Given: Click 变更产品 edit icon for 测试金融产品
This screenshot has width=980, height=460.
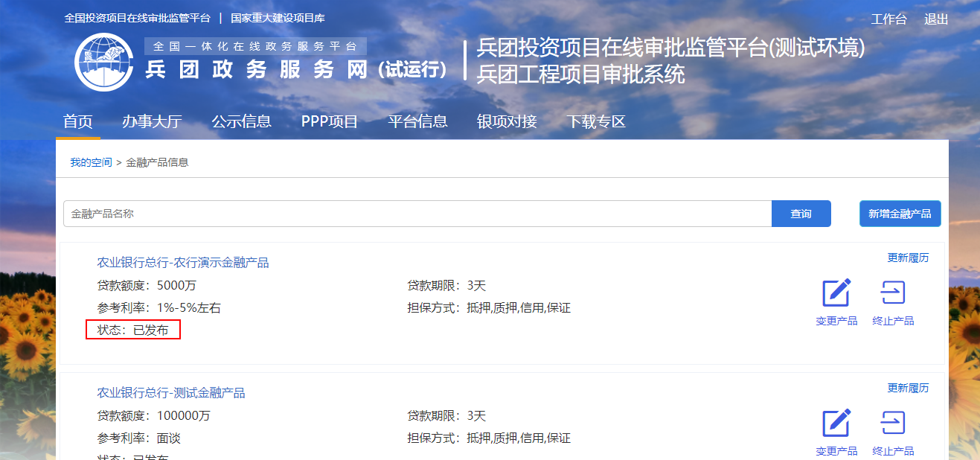Looking at the screenshot, I should 836,424.
